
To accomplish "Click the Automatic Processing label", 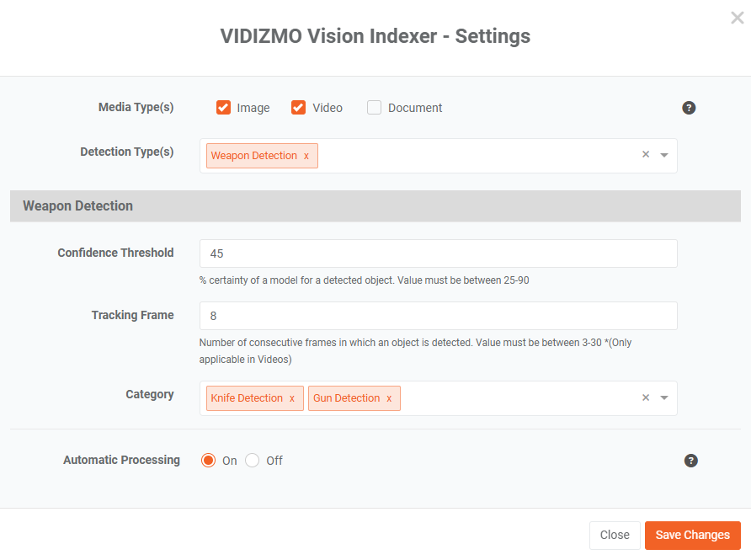I will 121,460.
